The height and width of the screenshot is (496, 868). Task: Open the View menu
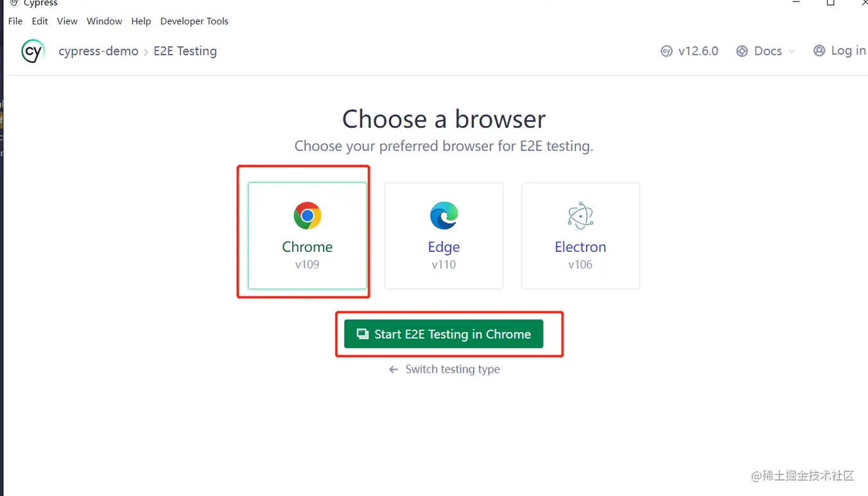tap(67, 21)
